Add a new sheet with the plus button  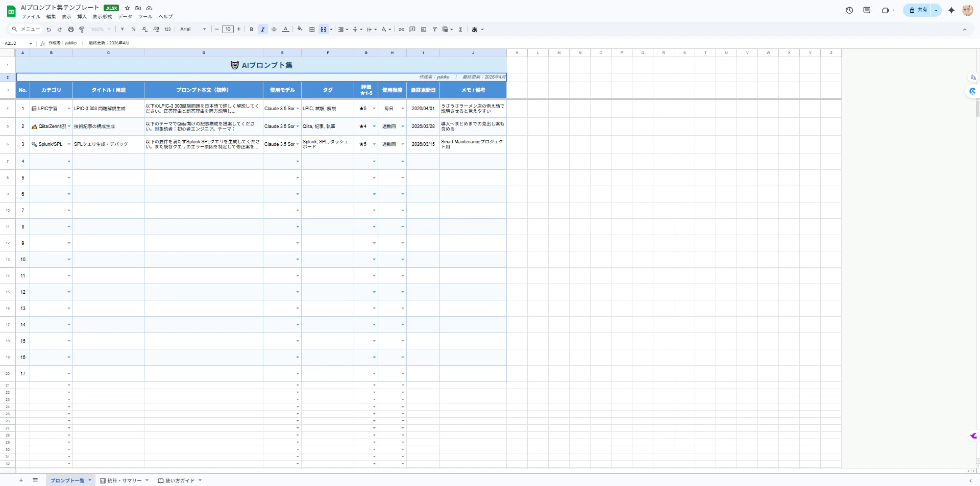[21, 480]
